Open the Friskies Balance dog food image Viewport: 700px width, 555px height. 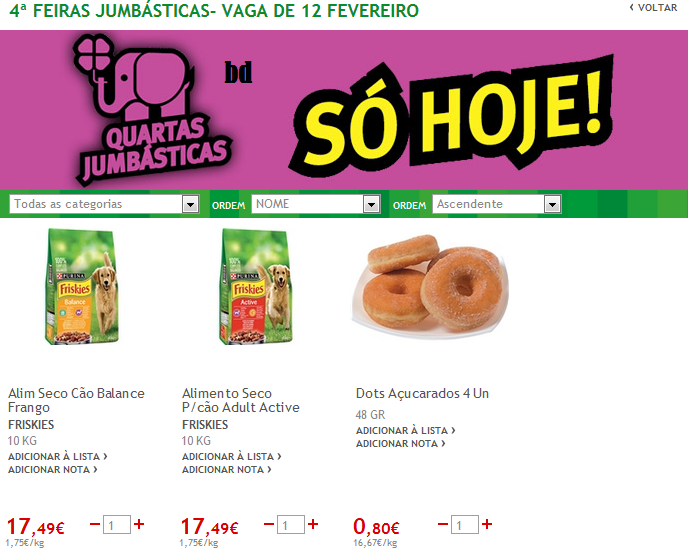82,287
